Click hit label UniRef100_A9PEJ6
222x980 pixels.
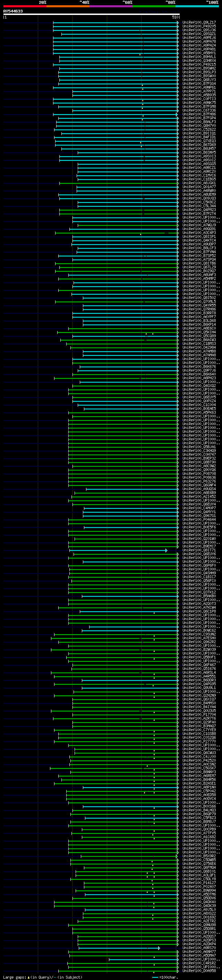pos(199,38)
